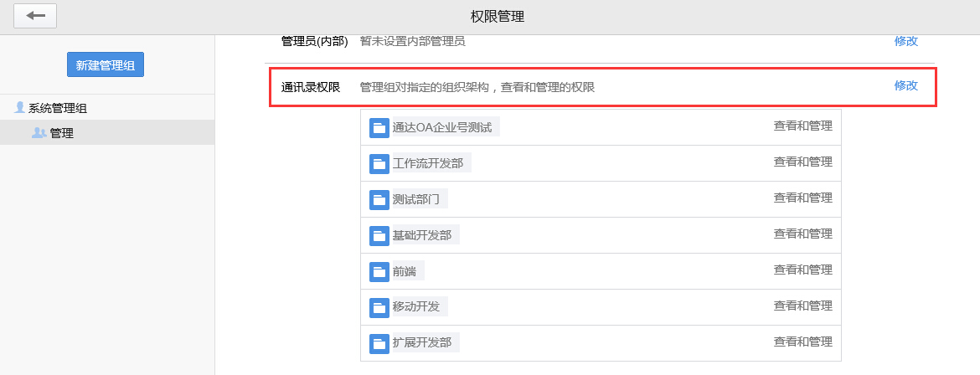
Task: Select 系统管理组 in the sidebar tree
Action: pyautogui.click(x=58, y=108)
